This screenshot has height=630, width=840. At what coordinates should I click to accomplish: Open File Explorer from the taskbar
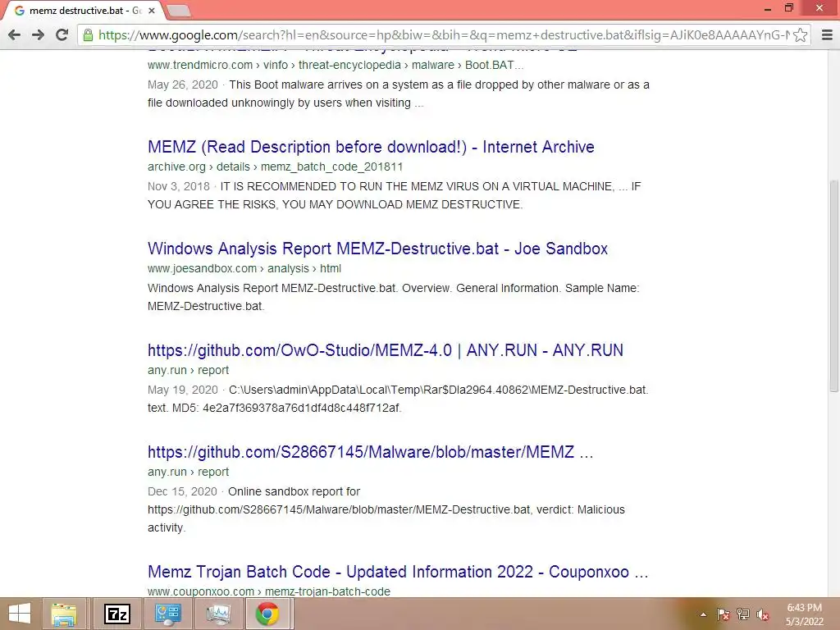click(64, 614)
